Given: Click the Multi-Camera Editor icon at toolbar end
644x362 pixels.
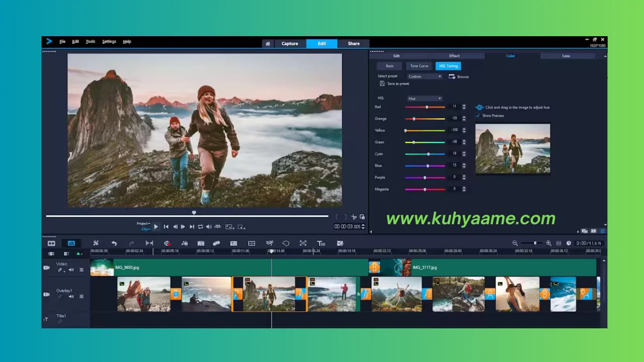Looking at the screenshot, I should pyautogui.click(x=340, y=243).
